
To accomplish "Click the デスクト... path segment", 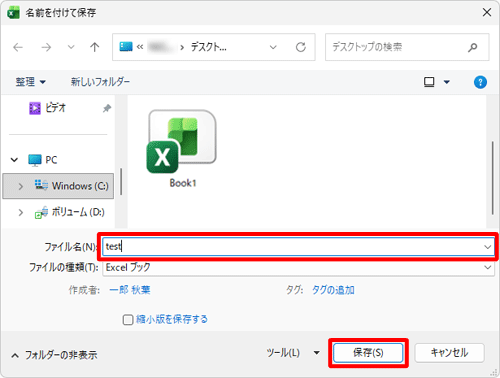I will point(209,47).
